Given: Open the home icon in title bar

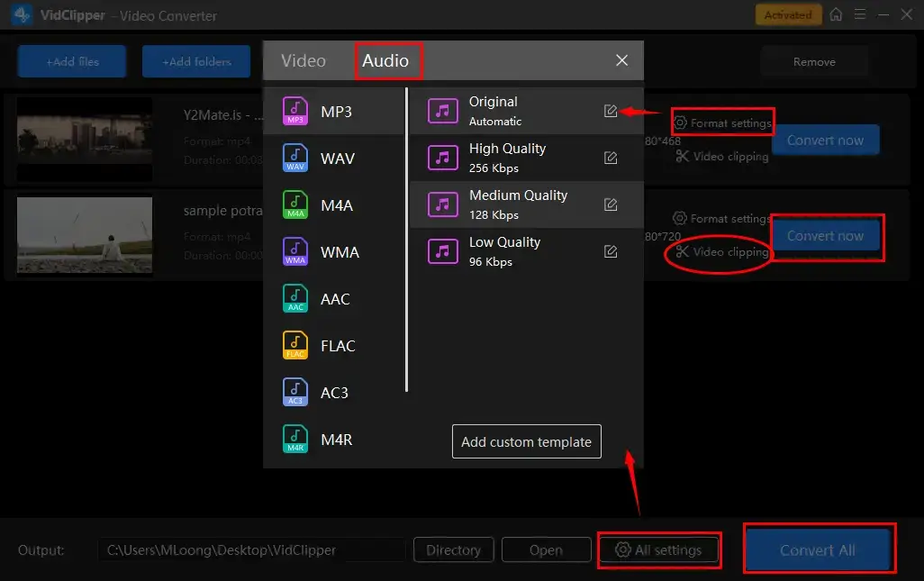Looking at the screenshot, I should [x=837, y=14].
